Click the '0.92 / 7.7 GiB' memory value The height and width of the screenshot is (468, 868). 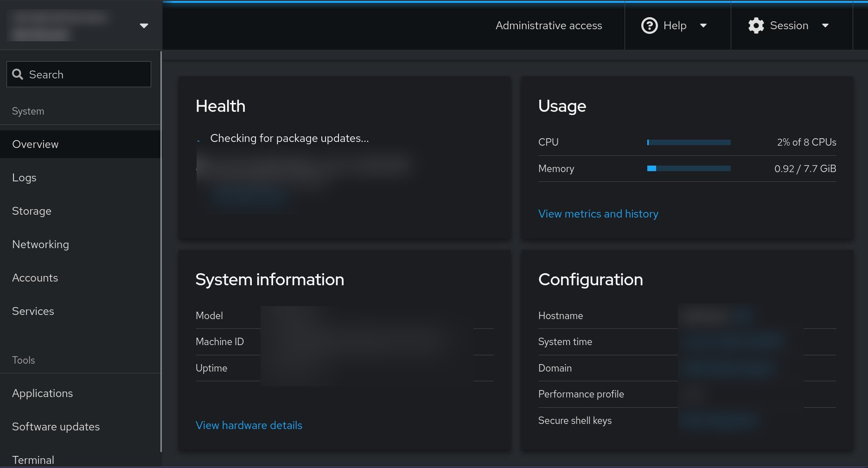[805, 168]
